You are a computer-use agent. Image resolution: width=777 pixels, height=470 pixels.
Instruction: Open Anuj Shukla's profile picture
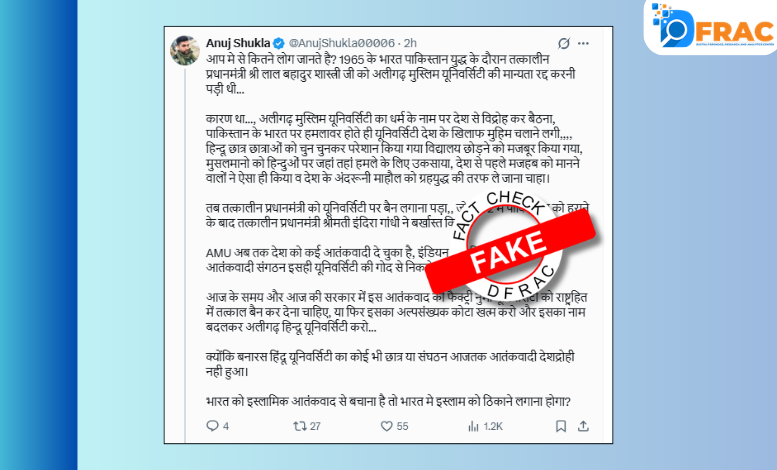[x=185, y=50]
